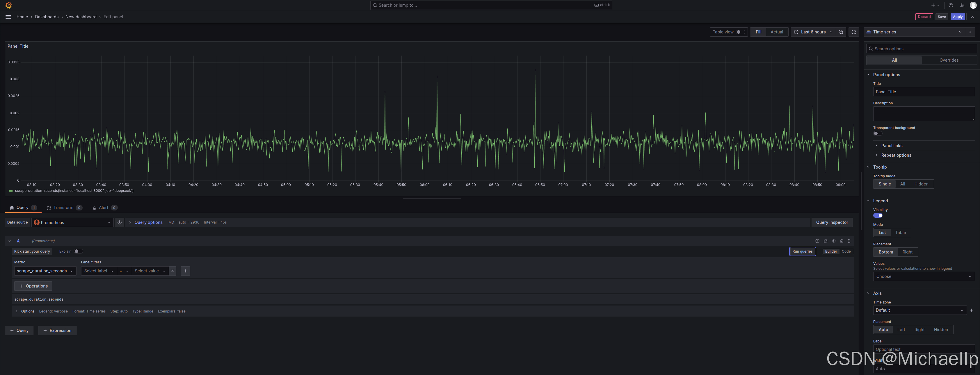Open query A help icon
The height and width of the screenshot is (375, 980).
817,241
